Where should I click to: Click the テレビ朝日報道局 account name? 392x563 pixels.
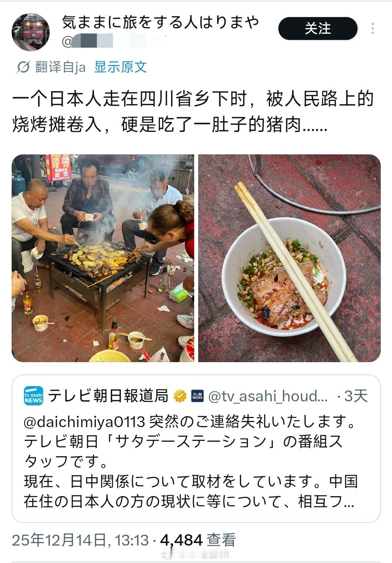108,396
